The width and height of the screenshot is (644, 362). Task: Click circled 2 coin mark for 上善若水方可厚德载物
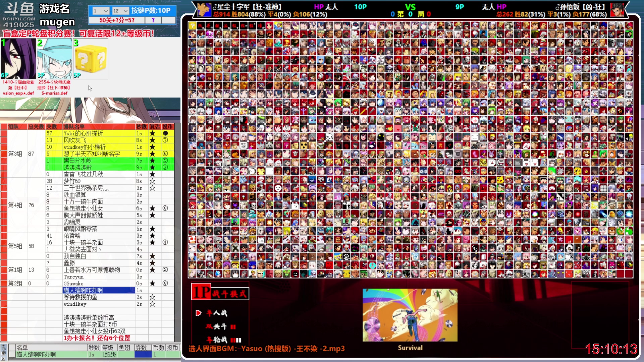pos(165,270)
